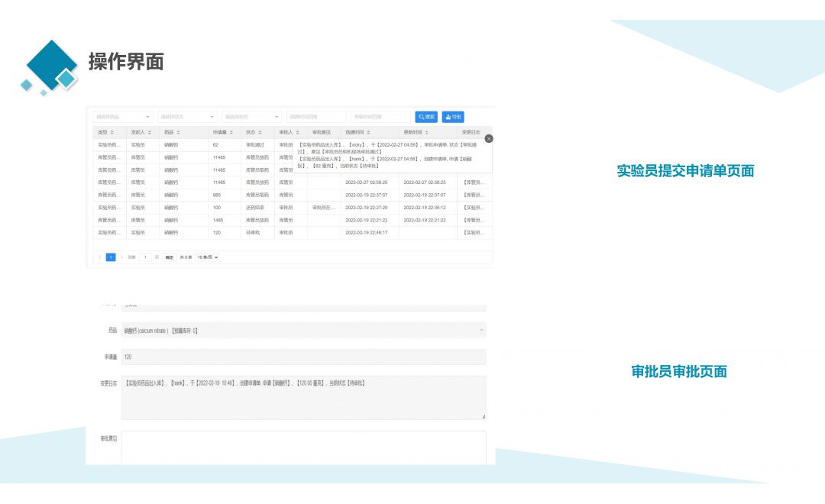Image resolution: width=825 pixels, height=504 pixels.
Task: Click the blue 搜索 search button
Action: (426, 117)
